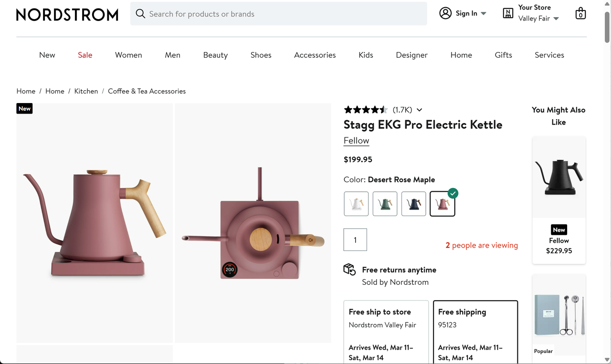This screenshot has height=364, width=611.
Task: Open the Kitchen breadcrumb link
Action: [x=86, y=91]
